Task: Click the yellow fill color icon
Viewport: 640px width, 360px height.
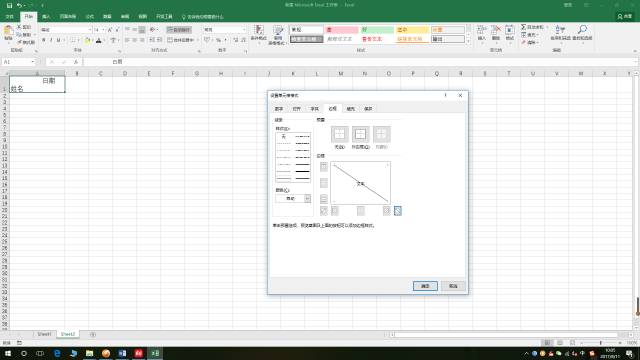Action: (87, 40)
